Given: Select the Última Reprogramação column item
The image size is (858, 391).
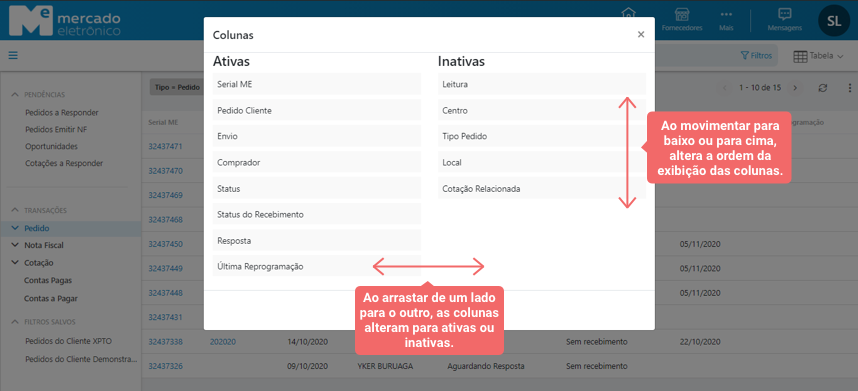Looking at the screenshot, I should click(317, 266).
